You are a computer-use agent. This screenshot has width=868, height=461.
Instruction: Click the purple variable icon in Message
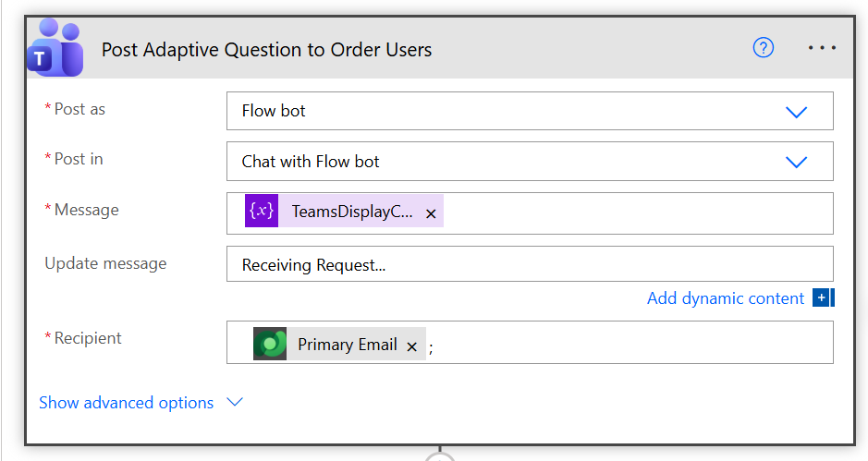pos(262,211)
